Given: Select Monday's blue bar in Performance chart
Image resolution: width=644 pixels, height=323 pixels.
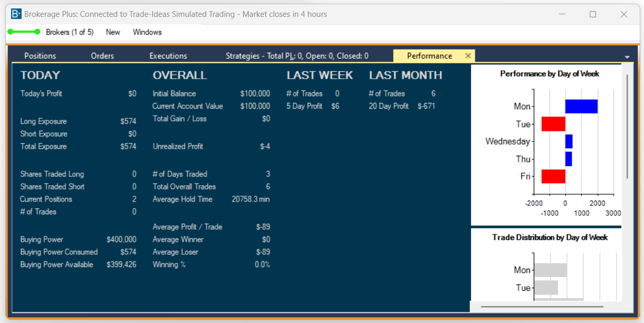Looking at the screenshot, I should pyautogui.click(x=581, y=106).
